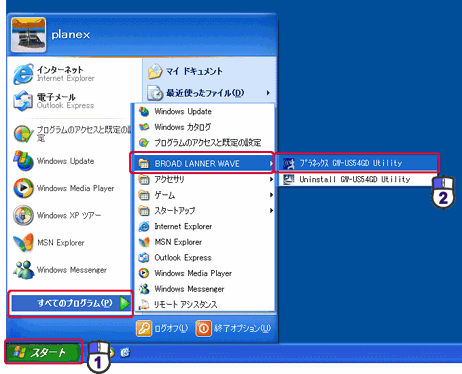Open Outlook Express e-mail icon in pinned list
462x374 pixels.
[x=23, y=101]
